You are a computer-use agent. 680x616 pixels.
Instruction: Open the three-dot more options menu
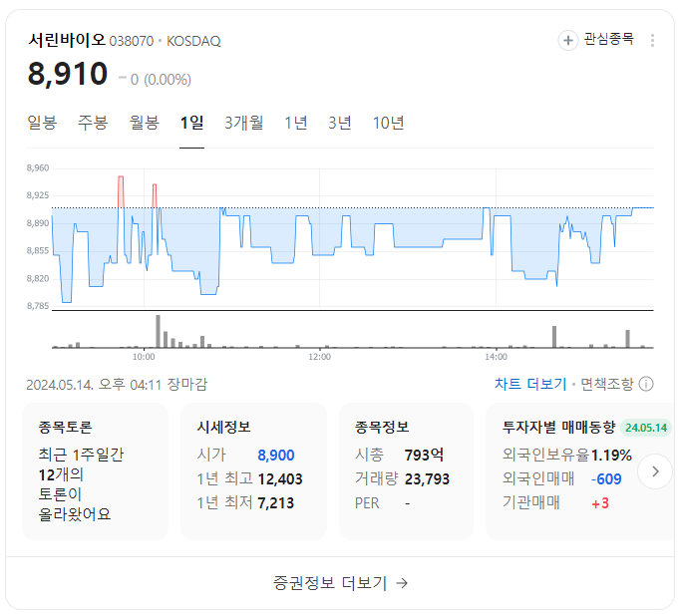(652, 40)
